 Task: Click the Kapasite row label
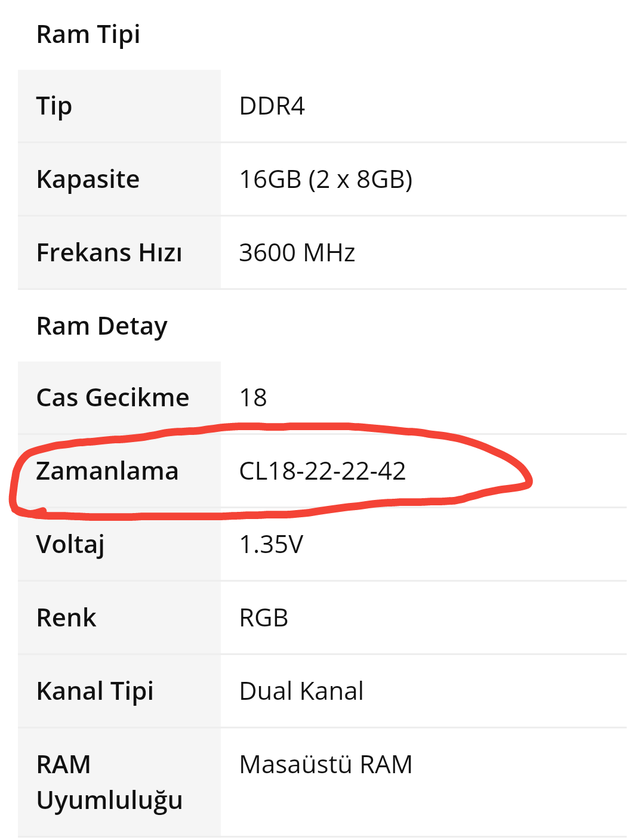[88, 180]
